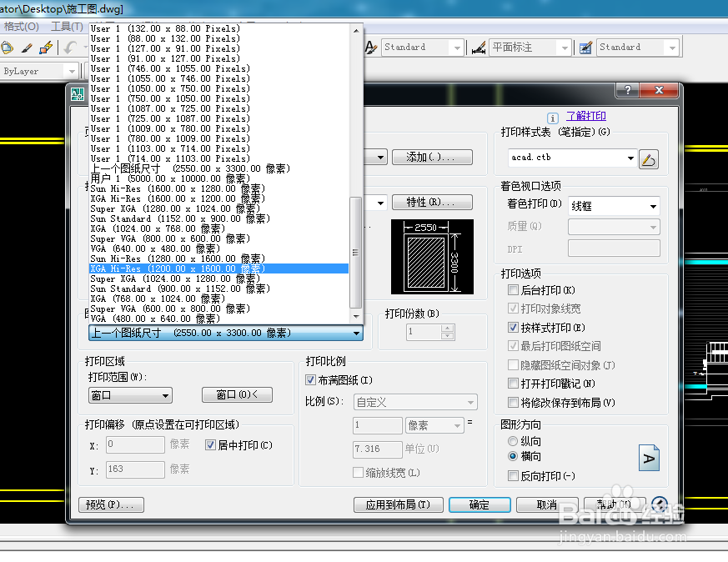
Task: Open 着色打印 线框 dropdown
Action: 613,206
